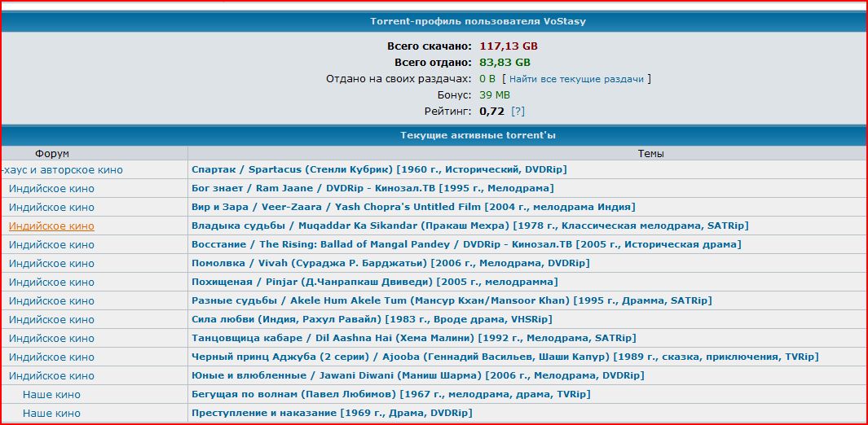Open the 'Найти все текущие раздачи' link
The image size is (868, 425).
(576, 79)
